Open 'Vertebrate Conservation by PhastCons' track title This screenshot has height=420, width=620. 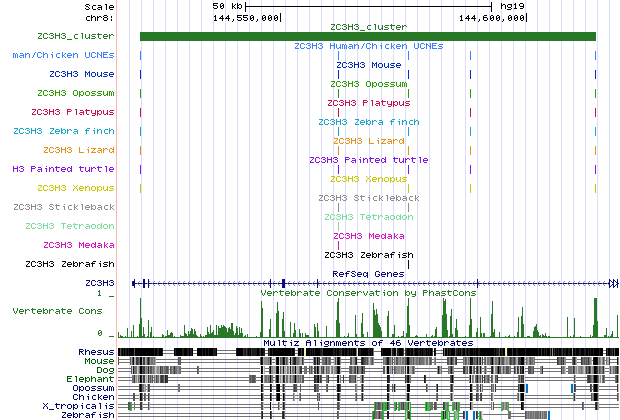(x=368, y=293)
